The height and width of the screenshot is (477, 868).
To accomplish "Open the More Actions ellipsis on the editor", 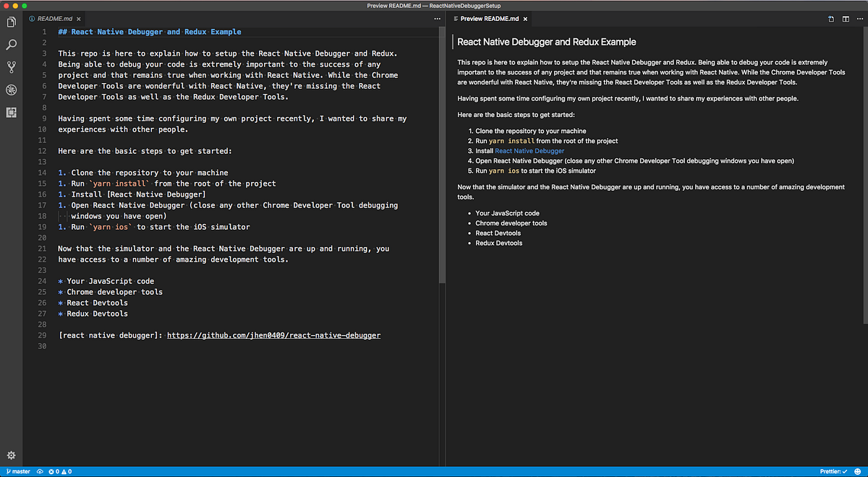I will click(437, 19).
